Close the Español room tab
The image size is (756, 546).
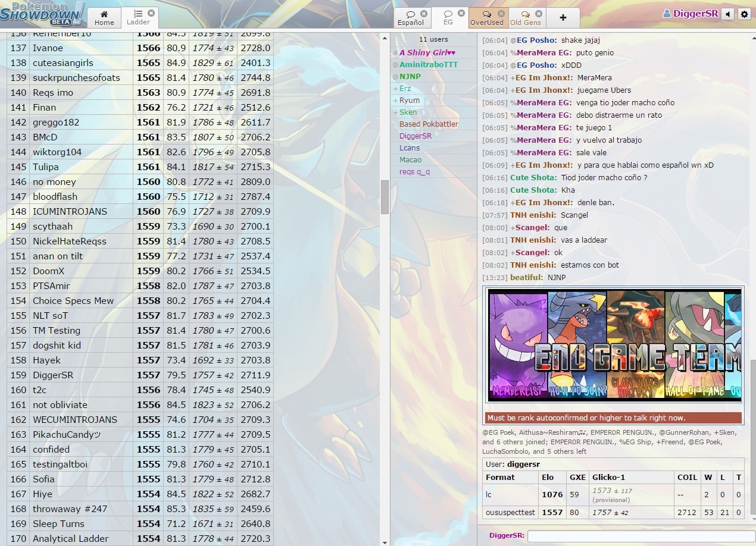(424, 13)
